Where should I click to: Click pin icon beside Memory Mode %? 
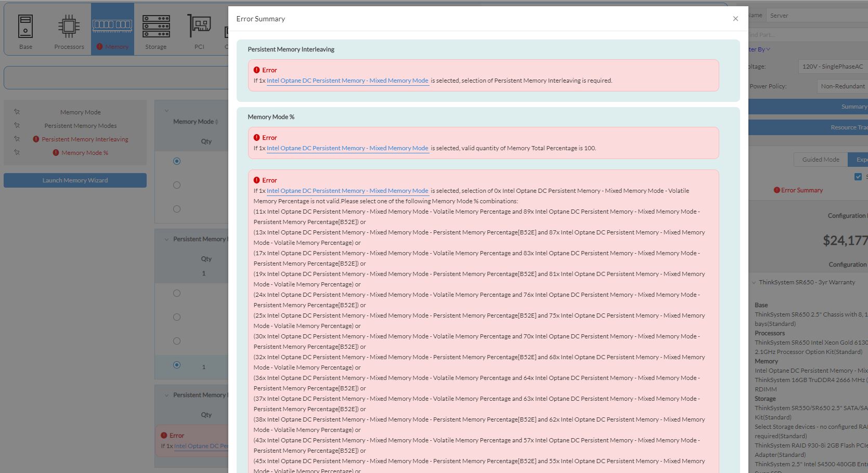17,152
